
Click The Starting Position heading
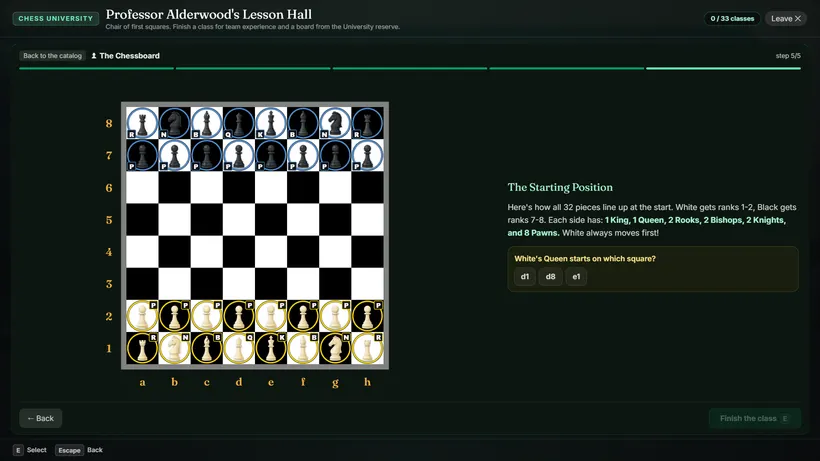tap(560, 187)
